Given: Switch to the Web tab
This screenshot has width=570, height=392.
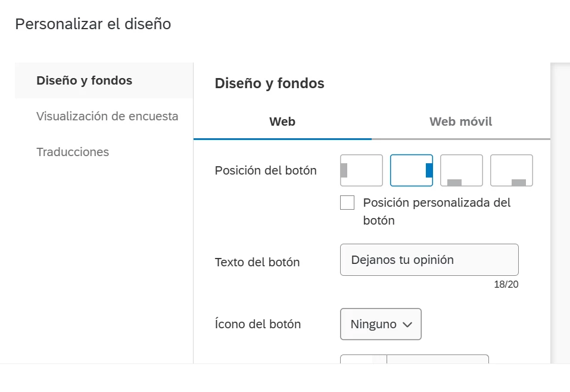Looking at the screenshot, I should 282,122.
